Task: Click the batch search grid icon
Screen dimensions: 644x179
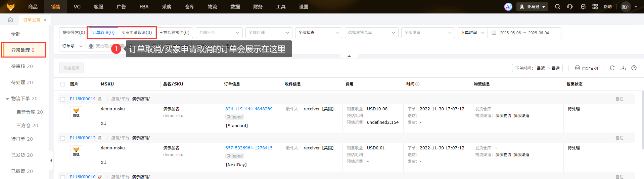Action: tap(91, 46)
